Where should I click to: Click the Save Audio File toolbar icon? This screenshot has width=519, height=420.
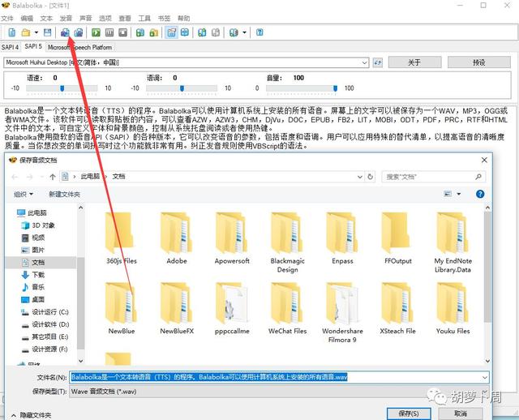[x=65, y=32]
